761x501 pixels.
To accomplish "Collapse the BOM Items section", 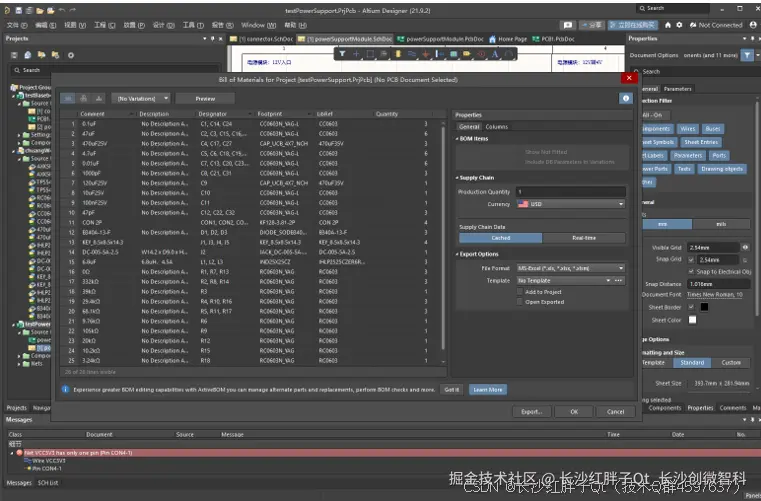I will click(457, 139).
